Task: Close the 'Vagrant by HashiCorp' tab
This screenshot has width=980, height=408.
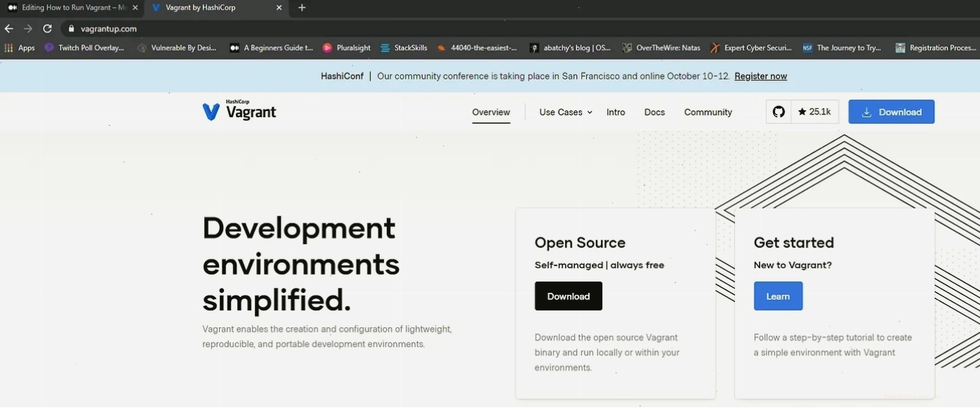Action: pos(279,8)
